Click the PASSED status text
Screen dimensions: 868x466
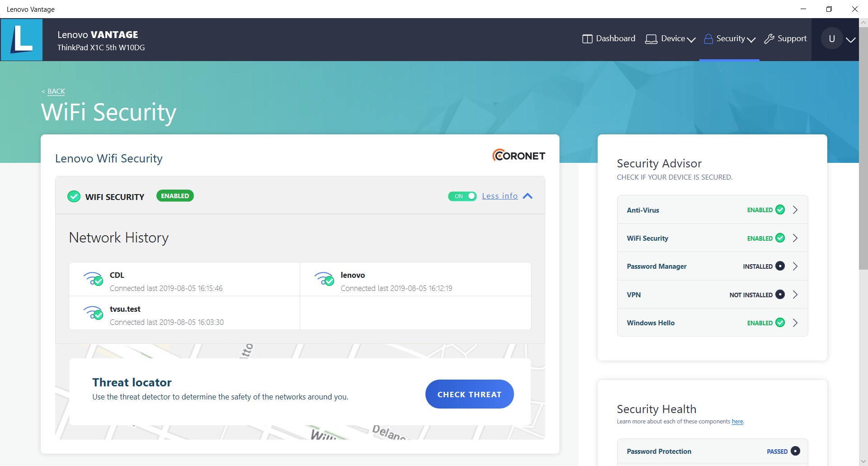(x=777, y=452)
